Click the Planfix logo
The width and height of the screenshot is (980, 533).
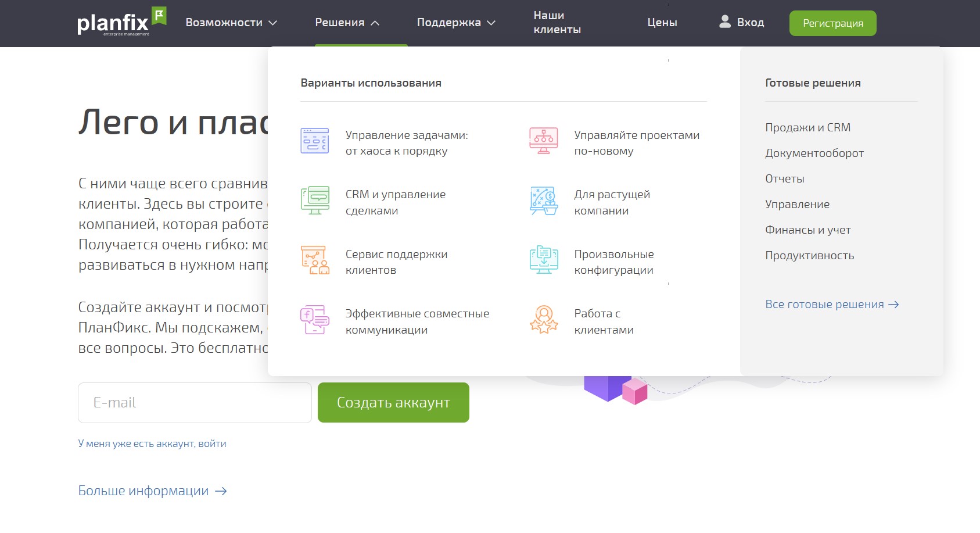point(121,23)
